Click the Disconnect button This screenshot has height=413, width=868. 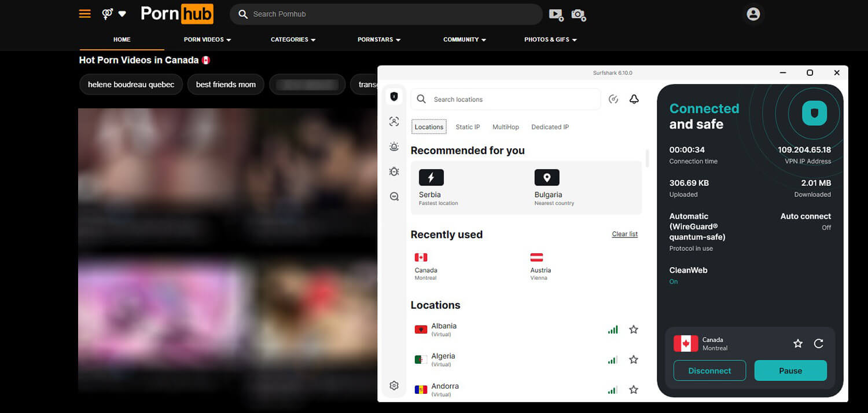[x=709, y=371]
